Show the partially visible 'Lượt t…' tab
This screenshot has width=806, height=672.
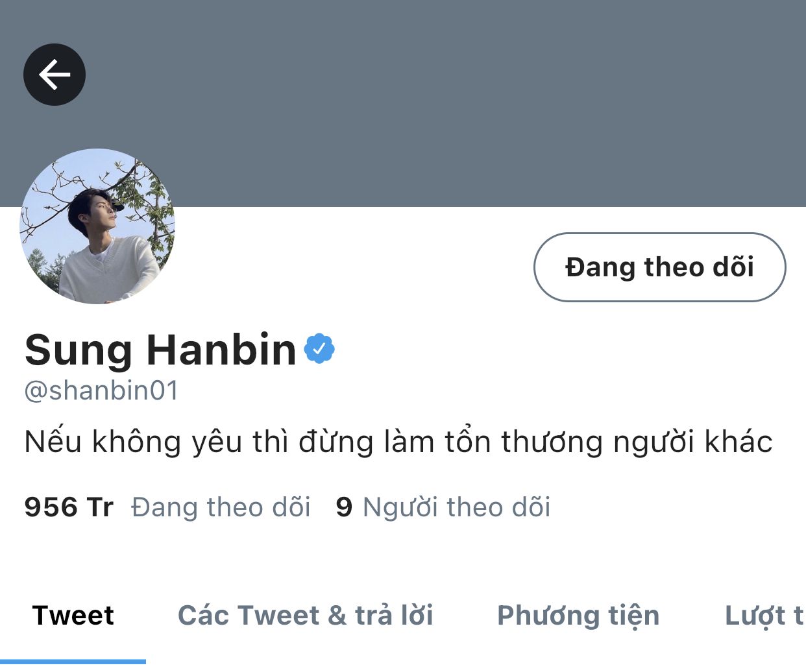[x=764, y=616]
